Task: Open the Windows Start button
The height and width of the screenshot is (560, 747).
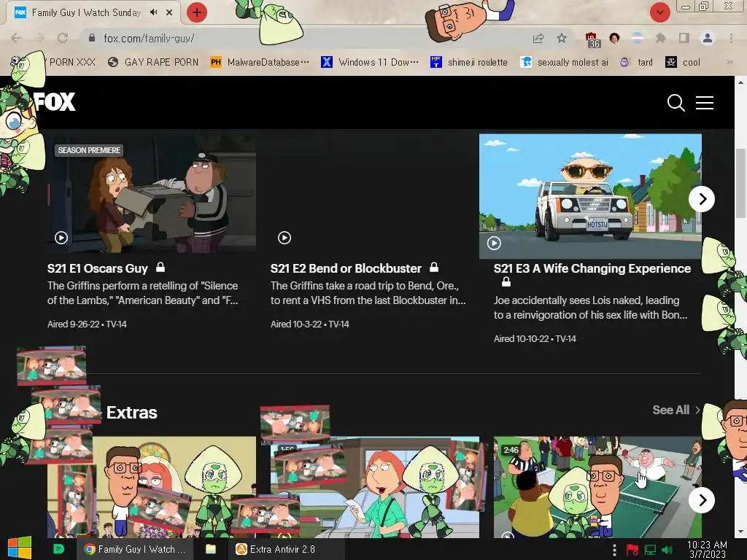Action: tap(19, 548)
